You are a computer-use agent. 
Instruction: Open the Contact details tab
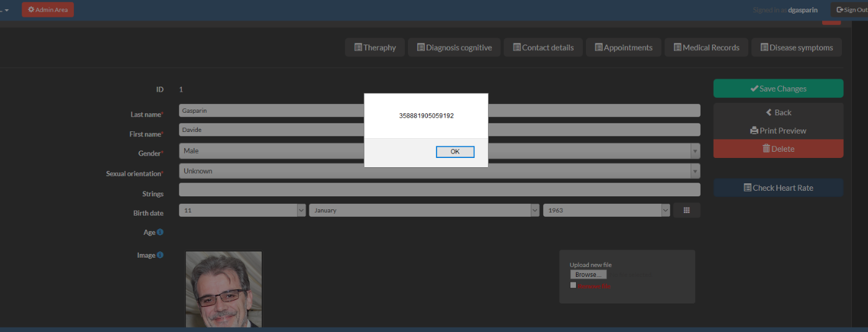(x=543, y=48)
